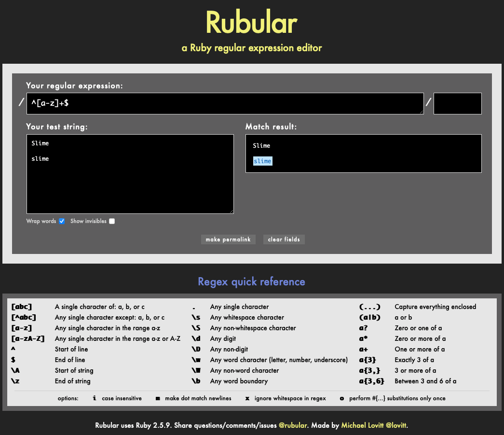Click the \z end of string symbol
This screenshot has width=504, height=435.
(15, 381)
